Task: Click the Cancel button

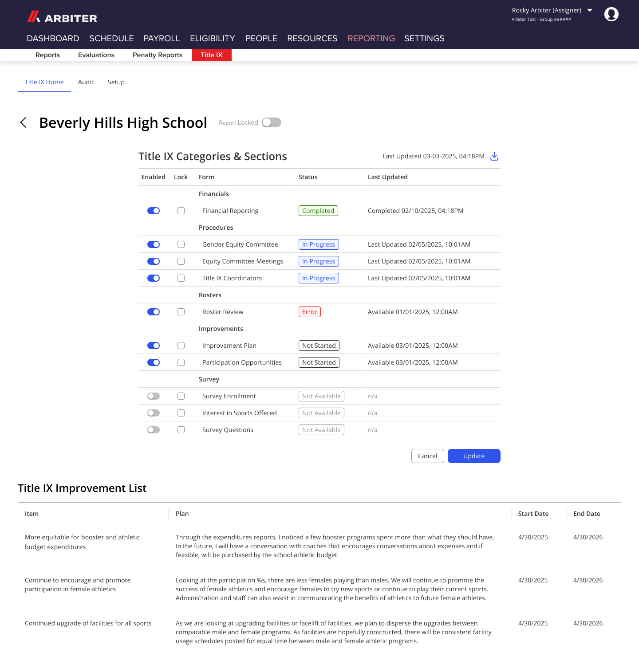Action: pos(427,456)
